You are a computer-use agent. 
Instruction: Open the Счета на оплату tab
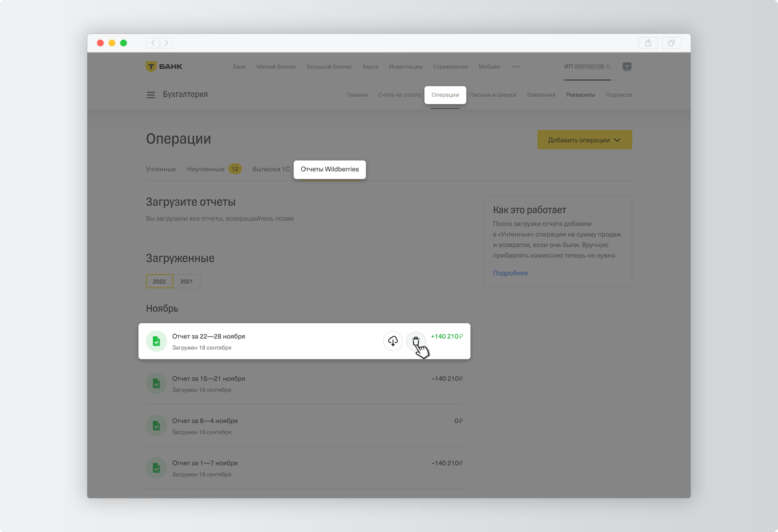point(400,95)
